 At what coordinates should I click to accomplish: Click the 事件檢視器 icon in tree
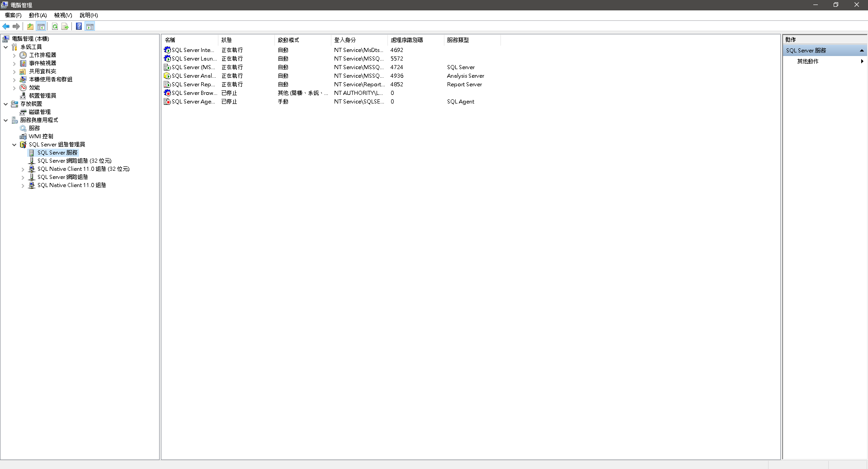[x=23, y=63]
